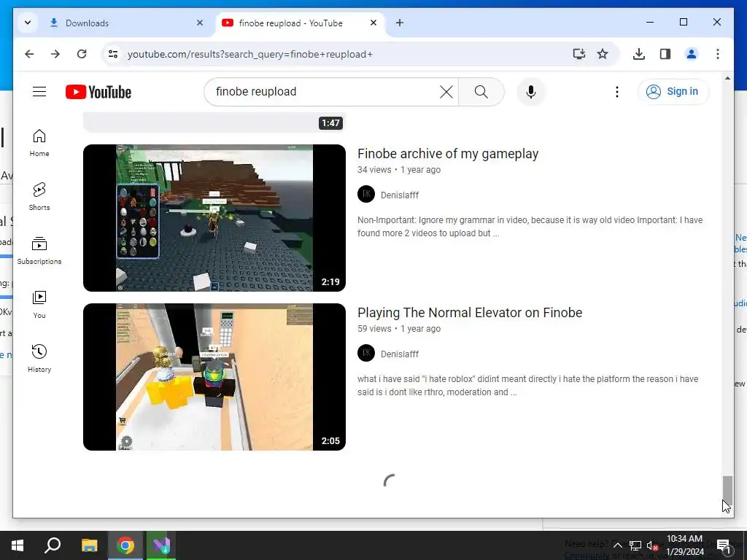Play the Normal Elevator video thumbnail
The image size is (747, 560).
coord(214,377)
